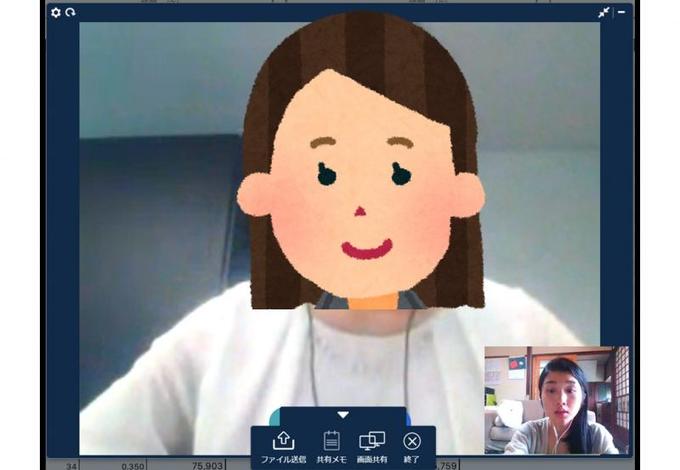Image resolution: width=680 pixels, height=470 pixels.
Task: Minimize the call window with dash icon
Action: [621, 12]
